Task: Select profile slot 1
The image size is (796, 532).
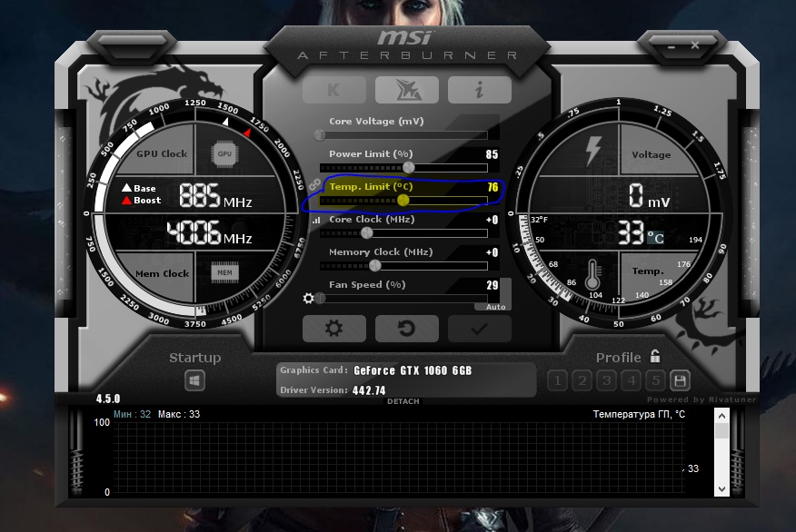Action: tap(557, 380)
